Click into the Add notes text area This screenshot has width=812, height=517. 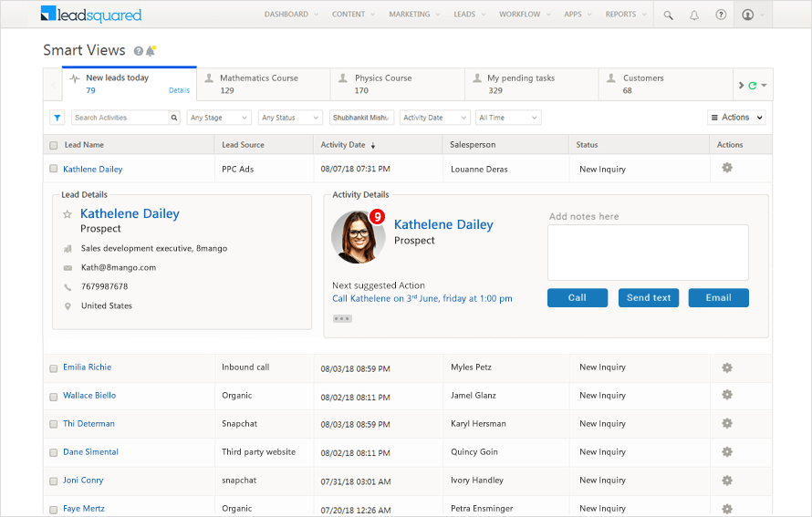pos(648,253)
